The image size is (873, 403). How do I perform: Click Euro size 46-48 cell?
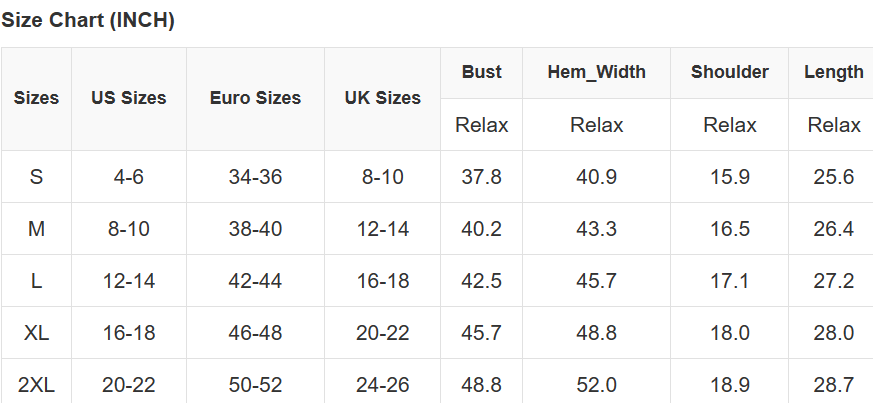click(255, 333)
